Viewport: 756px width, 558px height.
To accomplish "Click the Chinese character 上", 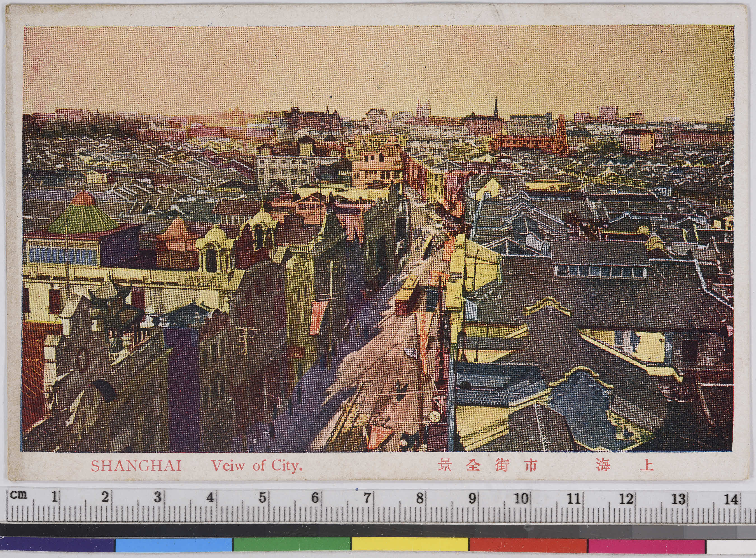I will [x=647, y=465].
